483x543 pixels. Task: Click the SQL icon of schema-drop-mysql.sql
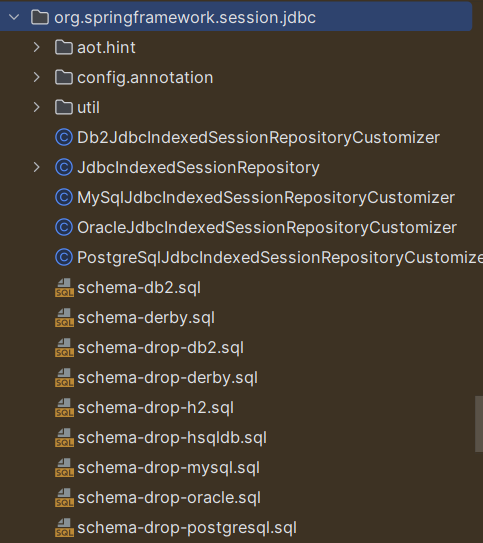[64, 468]
